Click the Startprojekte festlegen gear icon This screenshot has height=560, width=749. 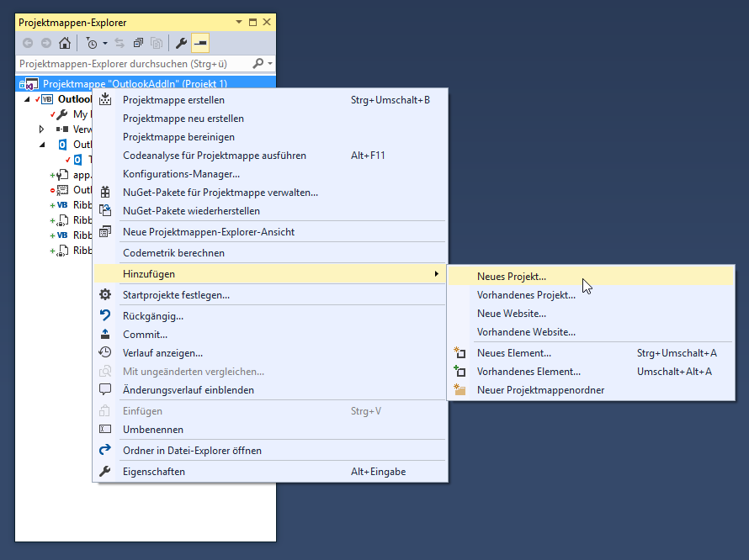(x=105, y=294)
